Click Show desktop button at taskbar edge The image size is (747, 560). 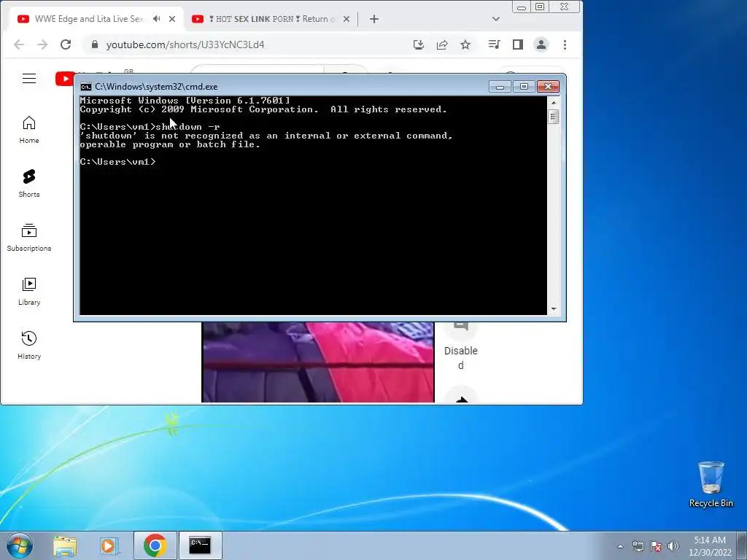click(x=743, y=545)
